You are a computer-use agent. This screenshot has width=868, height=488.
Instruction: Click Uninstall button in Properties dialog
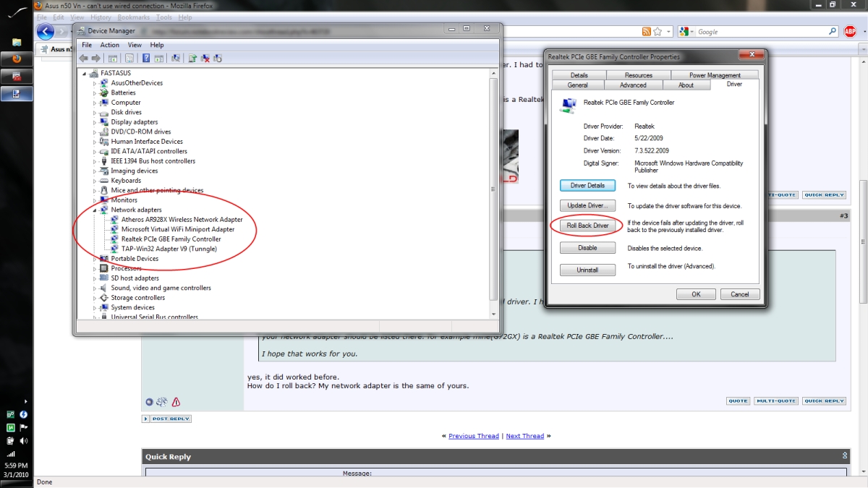coord(587,270)
